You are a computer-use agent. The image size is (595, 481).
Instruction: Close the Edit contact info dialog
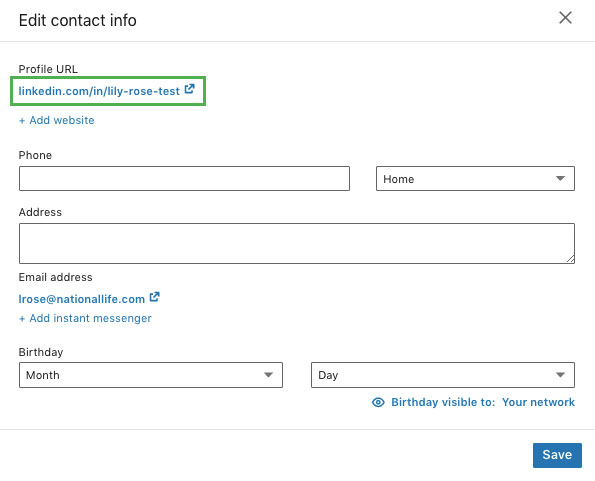tap(565, 17)
